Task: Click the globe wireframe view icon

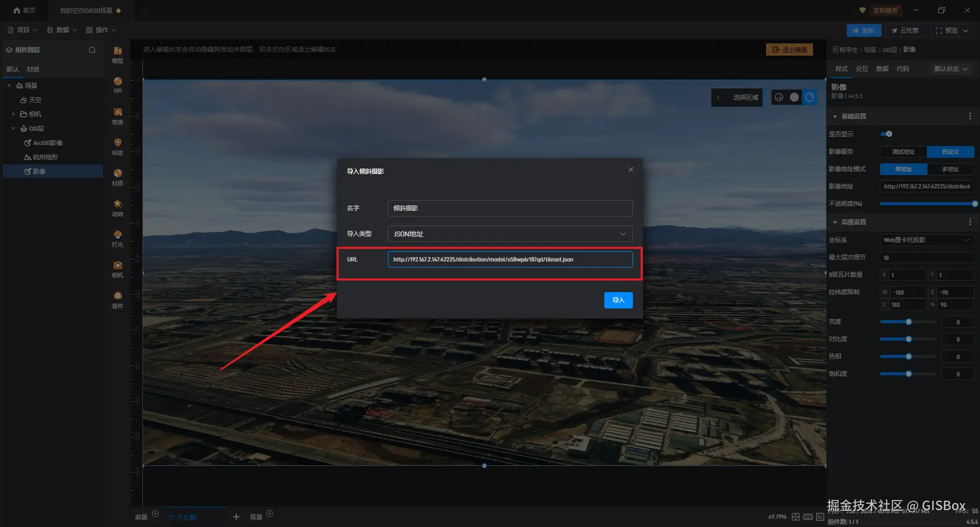Action: click(x=779, y=97)
